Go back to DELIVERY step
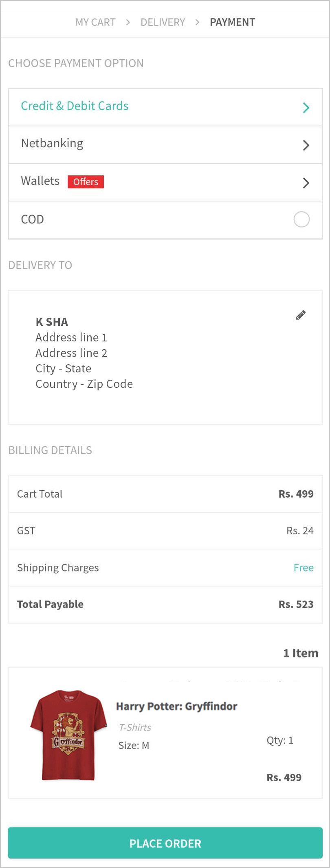Viewport: 330px width, 868px height. point(163,22)
